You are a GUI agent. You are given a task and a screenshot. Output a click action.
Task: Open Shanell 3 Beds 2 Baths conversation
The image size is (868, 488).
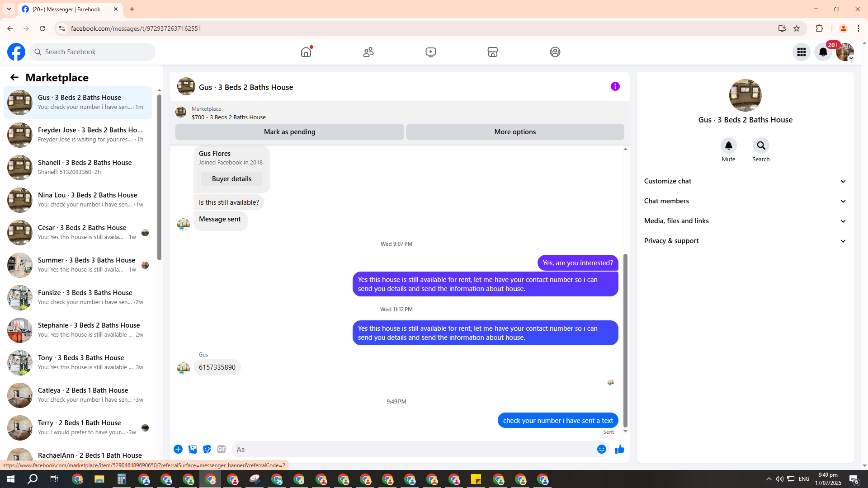click(78, 167)
